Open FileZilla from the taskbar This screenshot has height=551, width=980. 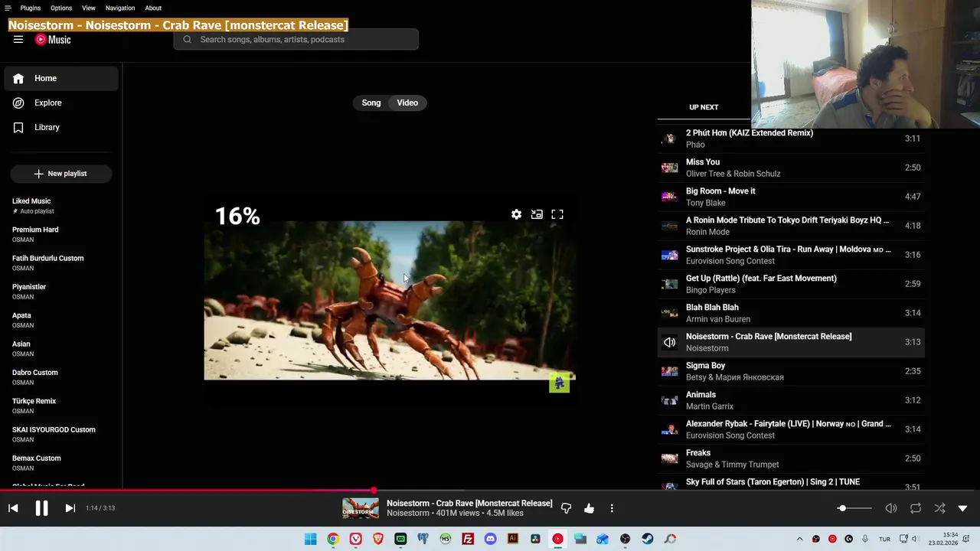tap(468, 539)
